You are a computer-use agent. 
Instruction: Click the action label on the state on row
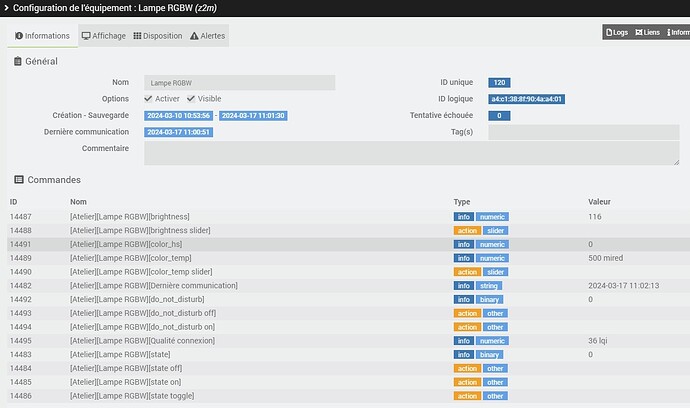[x=467, y=382]
